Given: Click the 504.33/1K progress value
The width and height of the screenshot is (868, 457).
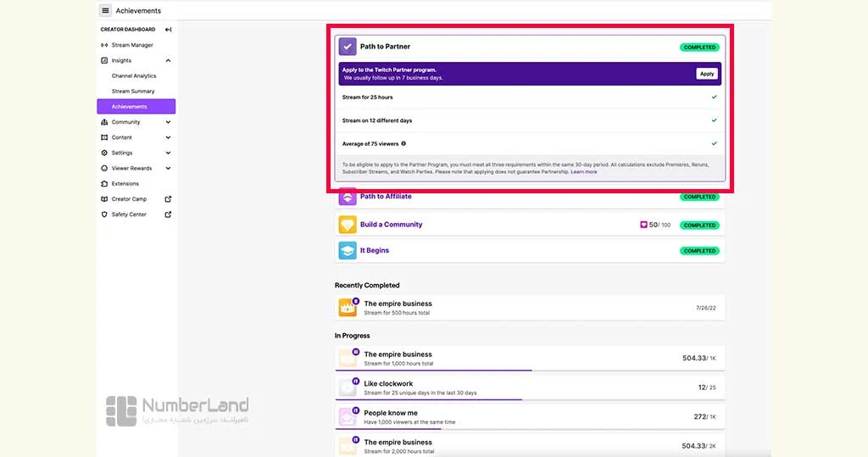Looking at the screenshot, I should (x=699, y=359).
